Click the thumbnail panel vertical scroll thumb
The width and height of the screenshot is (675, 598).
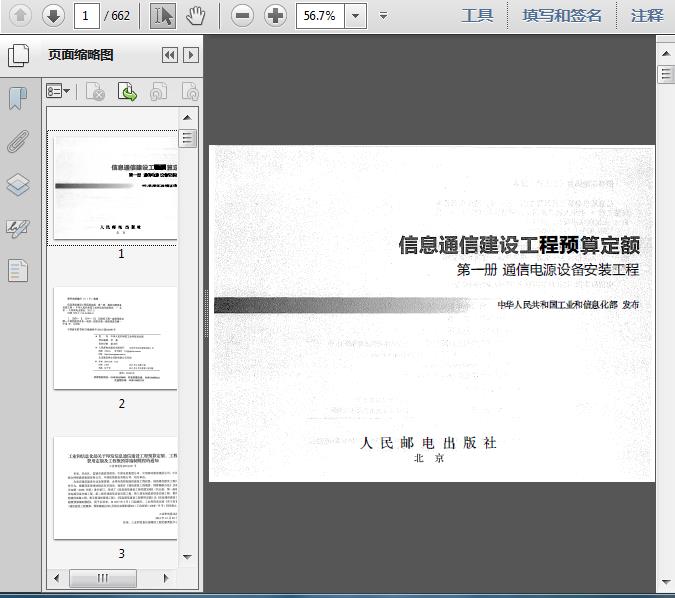click(x=188, y=138)
